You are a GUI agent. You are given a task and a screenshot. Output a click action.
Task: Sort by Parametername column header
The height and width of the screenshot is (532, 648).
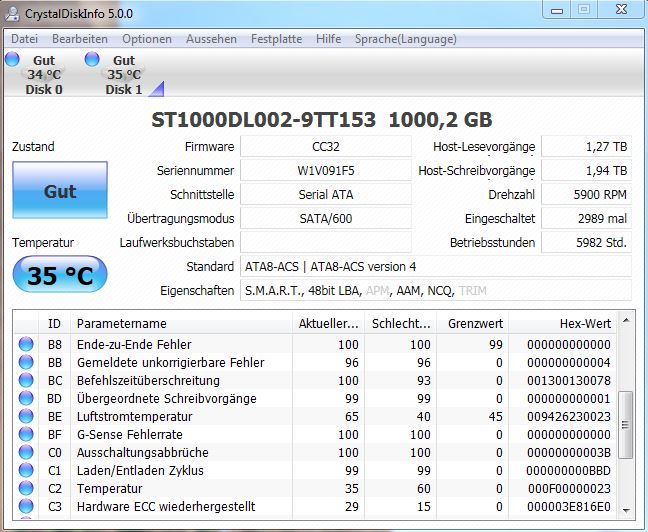click(x=181, y=323)
